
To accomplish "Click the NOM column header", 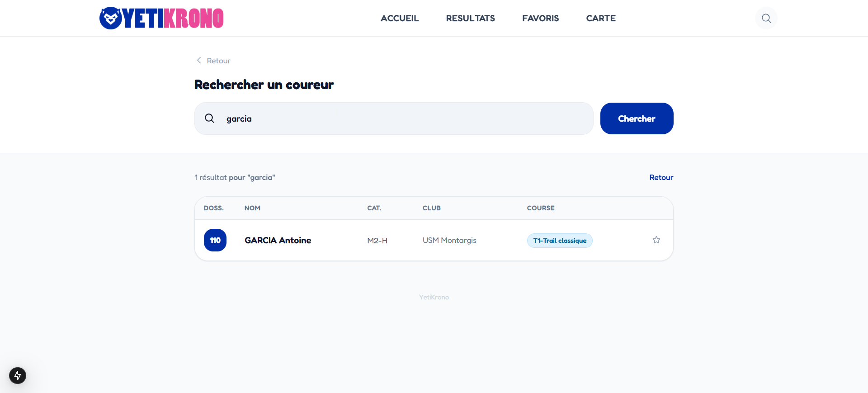I will pyautogui.click(x=252, y=208).
